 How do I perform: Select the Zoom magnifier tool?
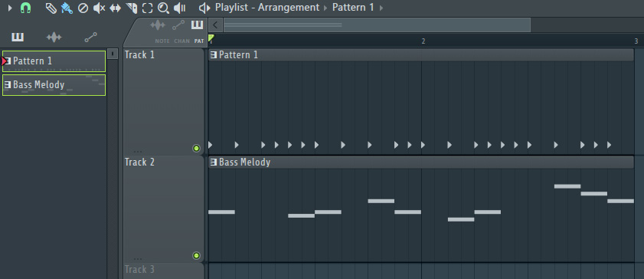click(163, 8)
